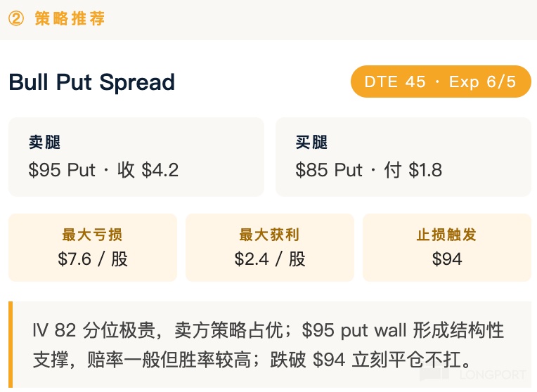
Task: Click the $2.4 / 股 max profit value
Action: pos(269,259)
